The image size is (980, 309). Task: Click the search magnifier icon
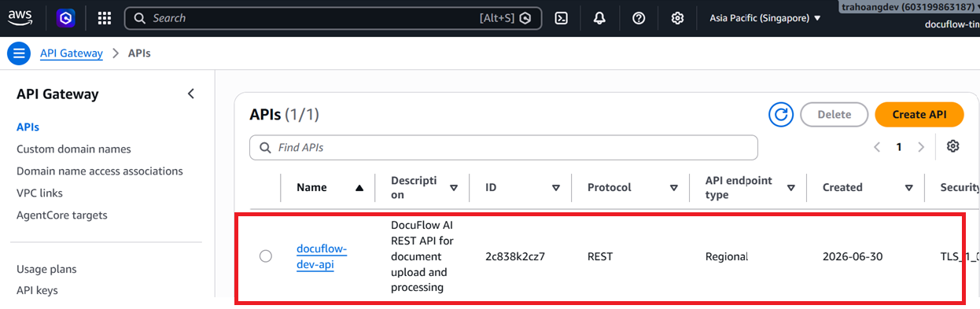coord(139,18)
